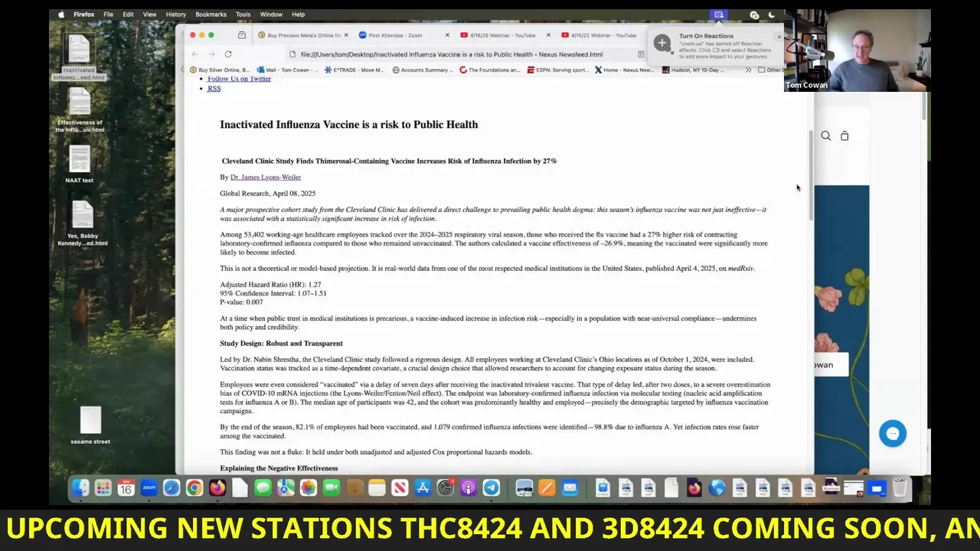Open the History menu
Viewport: 980px width, 551px height.
point(176,15)
